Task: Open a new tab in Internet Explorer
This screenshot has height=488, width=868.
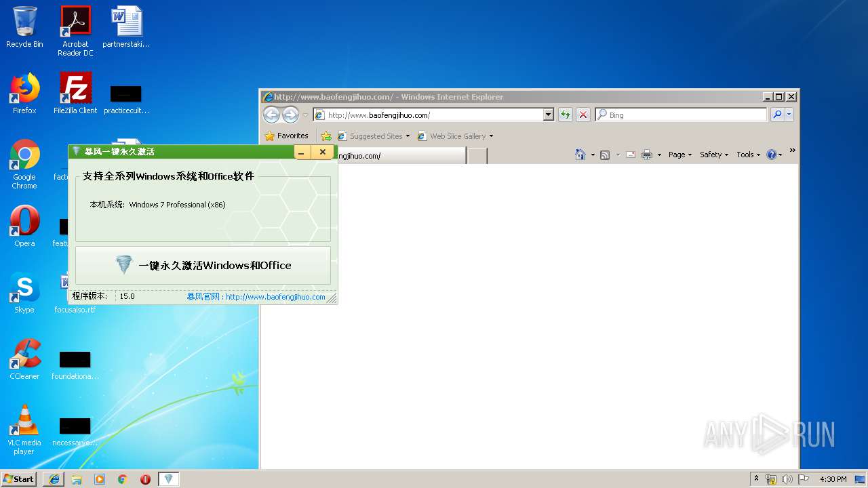Action: click(477, 156)
